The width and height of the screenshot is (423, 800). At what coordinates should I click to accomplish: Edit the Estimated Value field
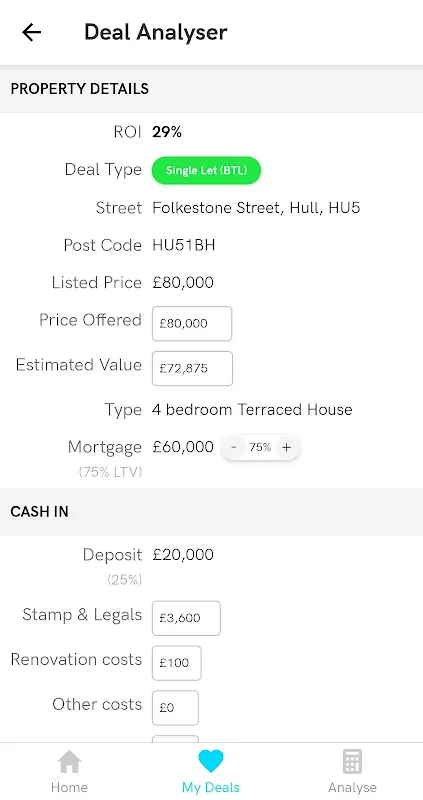click(192, 368)
